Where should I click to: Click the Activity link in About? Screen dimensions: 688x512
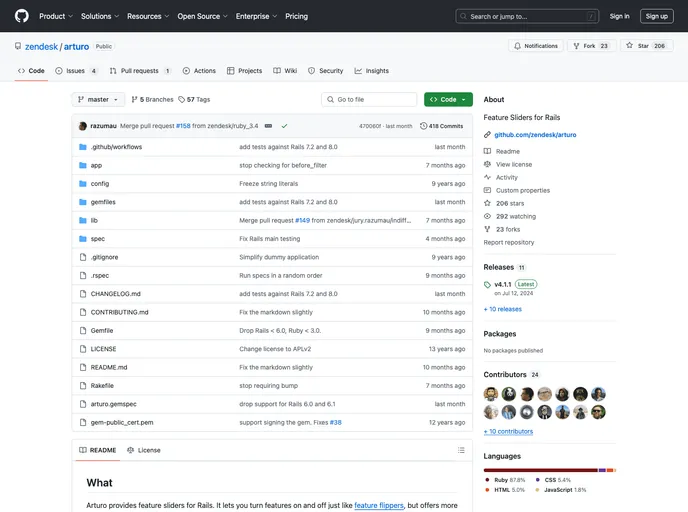(507, 177)
